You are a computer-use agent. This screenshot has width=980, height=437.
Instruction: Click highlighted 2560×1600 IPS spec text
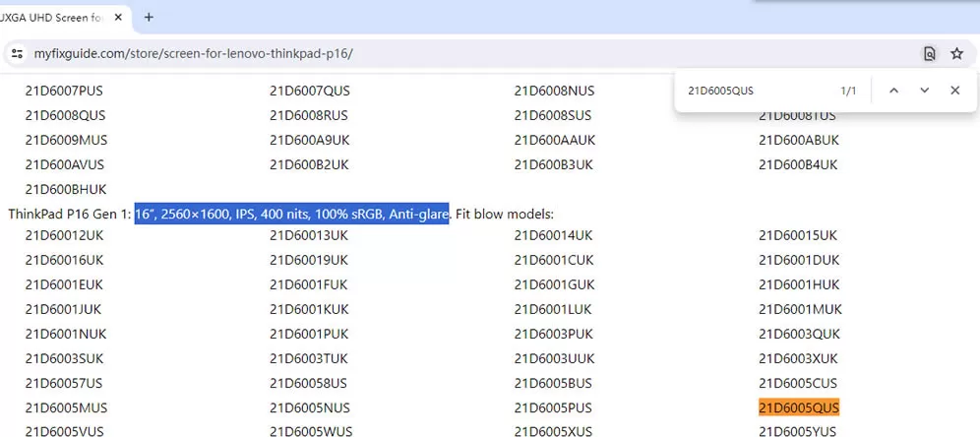coord(292,216)
